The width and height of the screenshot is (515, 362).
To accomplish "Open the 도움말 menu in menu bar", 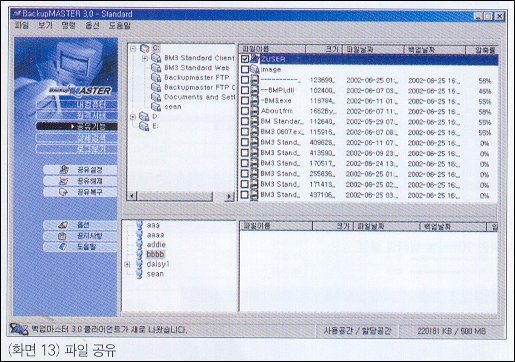I will (x=119, y=25).
